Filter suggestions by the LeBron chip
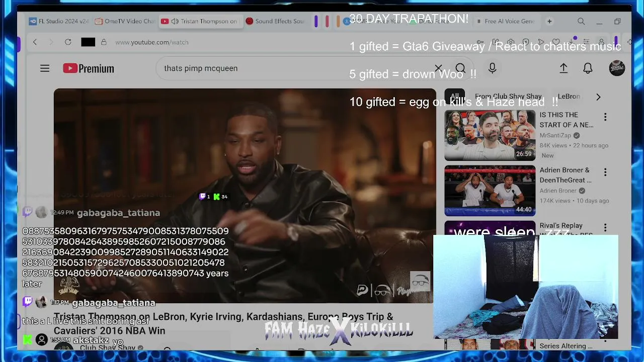644x362 pixels. (569, 97)
